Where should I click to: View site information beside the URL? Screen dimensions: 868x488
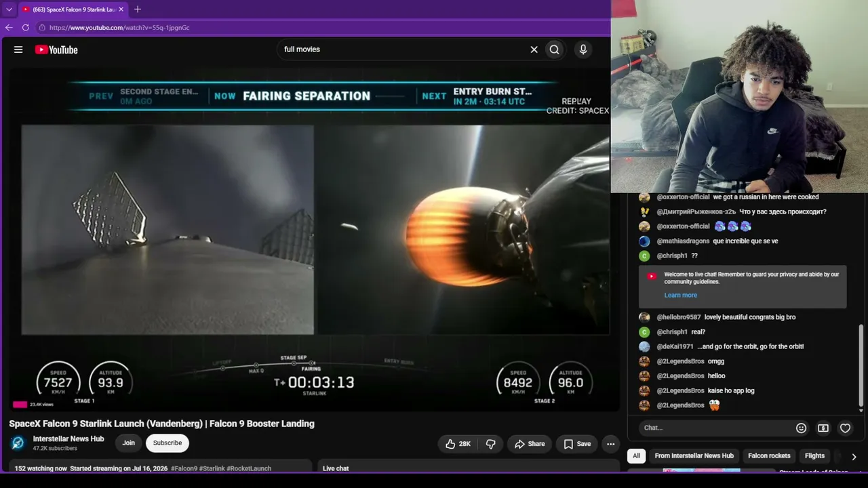pyautogui.click(x=42, y=28)
